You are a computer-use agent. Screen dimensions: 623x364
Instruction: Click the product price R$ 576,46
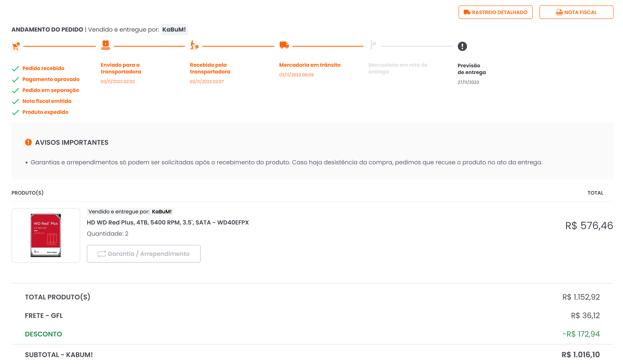point(589,226)
